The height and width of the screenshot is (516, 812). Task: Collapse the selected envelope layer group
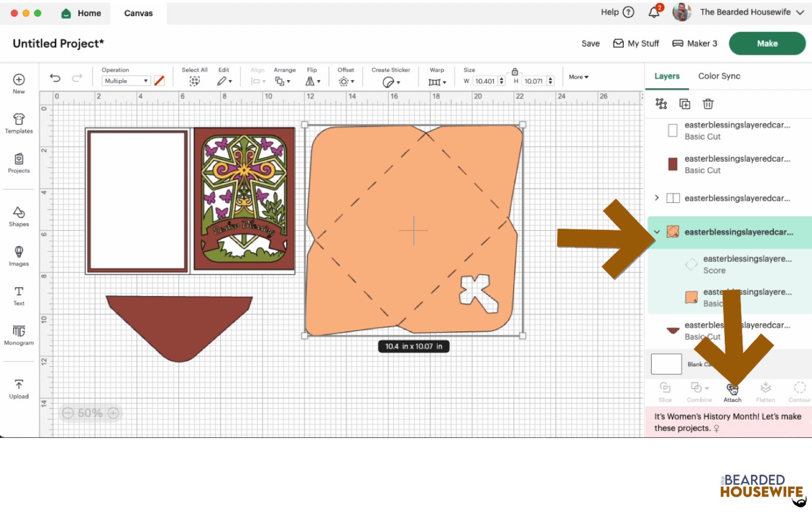pyautogui.click(x=657, y=232)
